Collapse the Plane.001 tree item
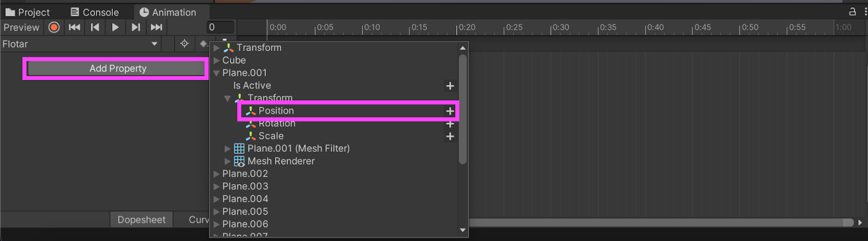868x241 pixels. coord(216,73)
